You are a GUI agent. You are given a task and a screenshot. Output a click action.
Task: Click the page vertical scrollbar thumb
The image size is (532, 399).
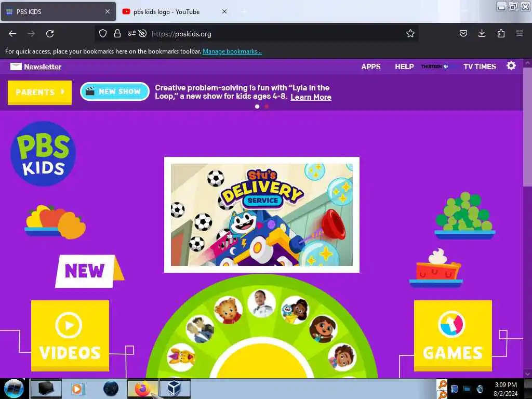(x=527, y=126)
